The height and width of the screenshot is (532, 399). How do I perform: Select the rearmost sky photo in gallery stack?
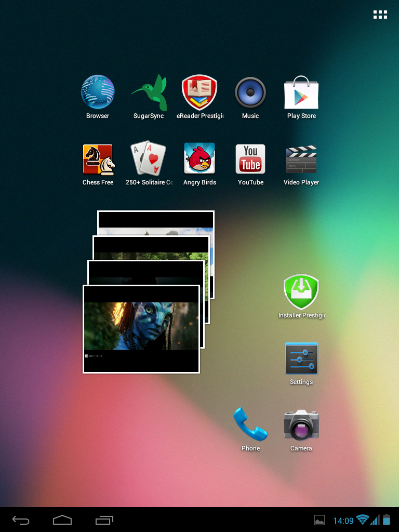click(x=155, y=222)
